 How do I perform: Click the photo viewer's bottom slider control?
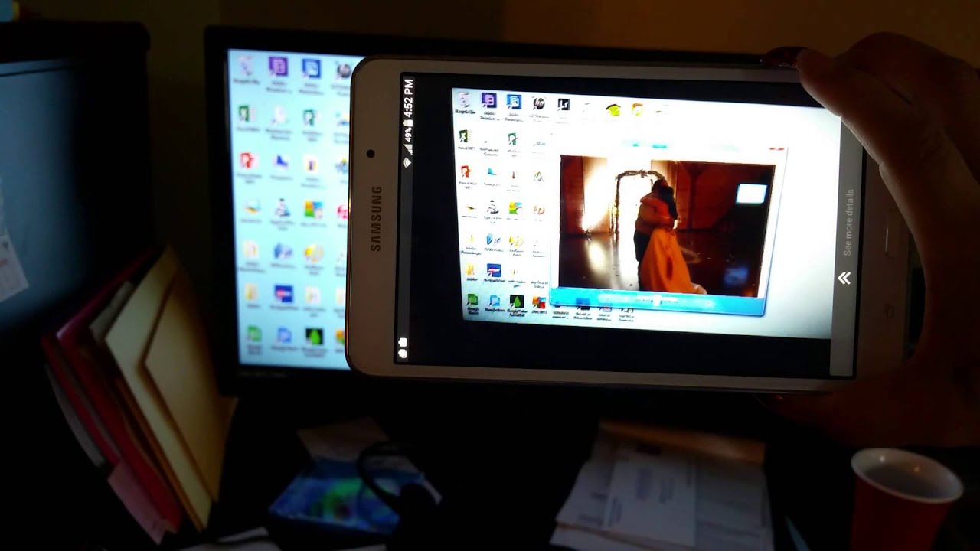click(x=655, y=300)
